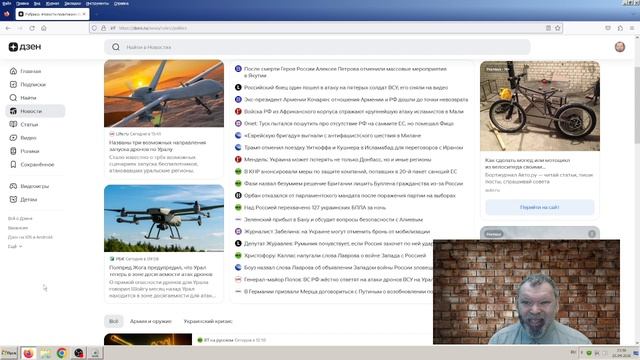Open Вакансии footer link
This screenshot has height=360, width=640.
point(18,228)
